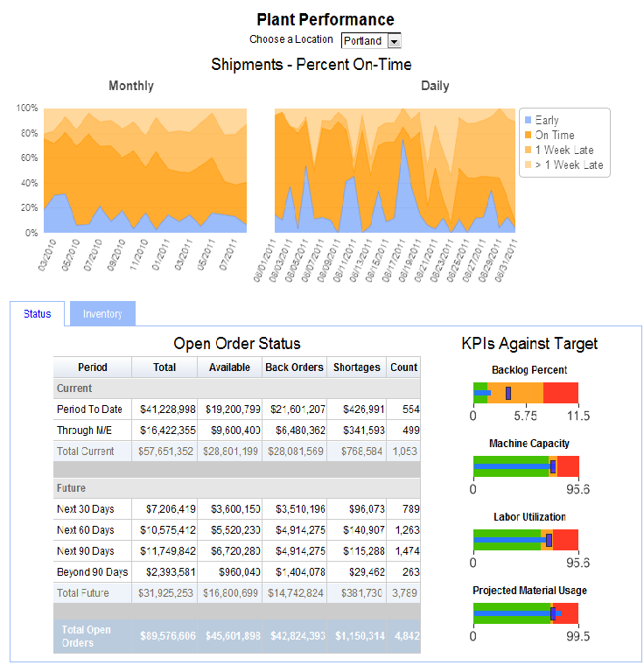The width and height of the screenshot is (644, 665).
Task: Click the $21,601,207 back orders cell
Action: pos(294,409)
